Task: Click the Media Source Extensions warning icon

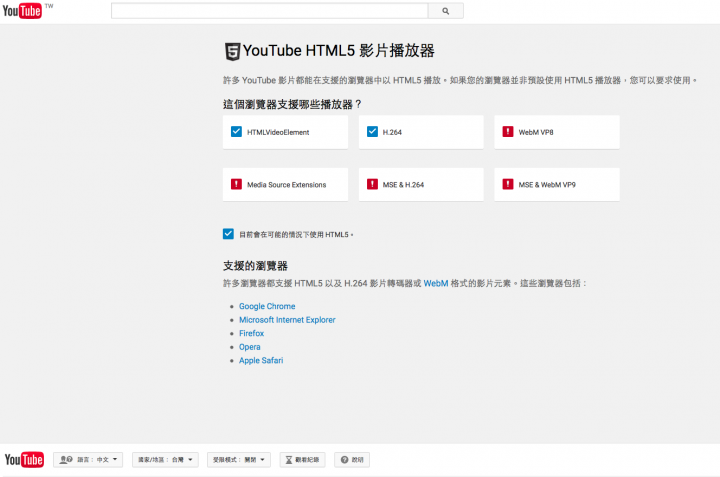Action: coord(236,184)
